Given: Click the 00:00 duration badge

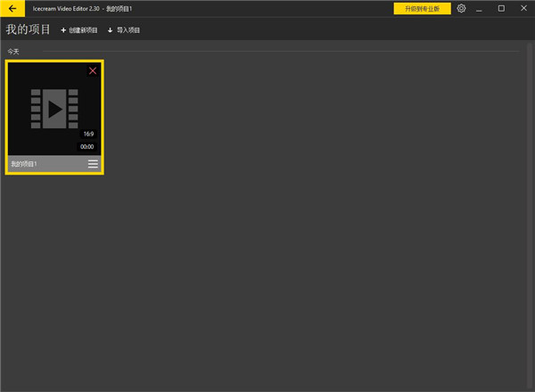Looking at the screenshot, I should click(87, 146).
